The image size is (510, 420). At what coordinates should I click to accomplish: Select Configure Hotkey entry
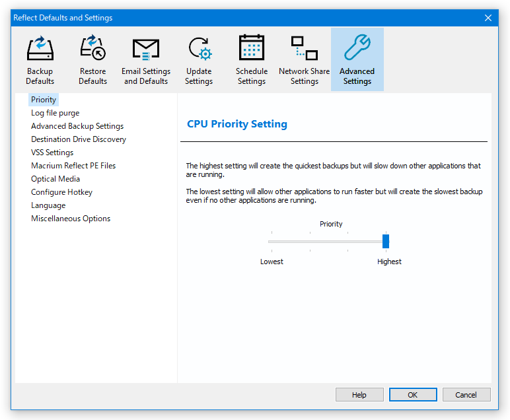[62, 192]
